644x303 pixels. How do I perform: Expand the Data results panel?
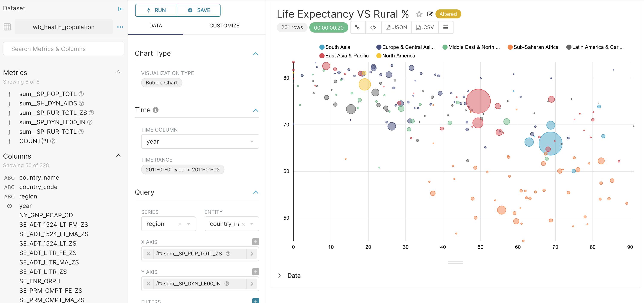[x=280, y=276]
